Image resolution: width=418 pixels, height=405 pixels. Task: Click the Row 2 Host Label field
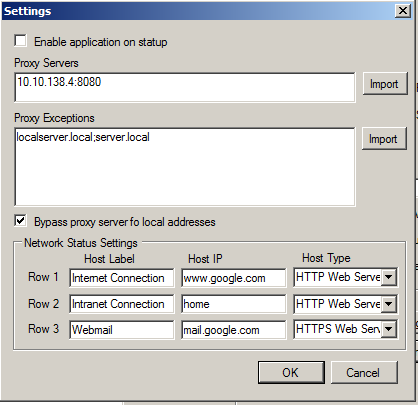[x=122, y=304]
